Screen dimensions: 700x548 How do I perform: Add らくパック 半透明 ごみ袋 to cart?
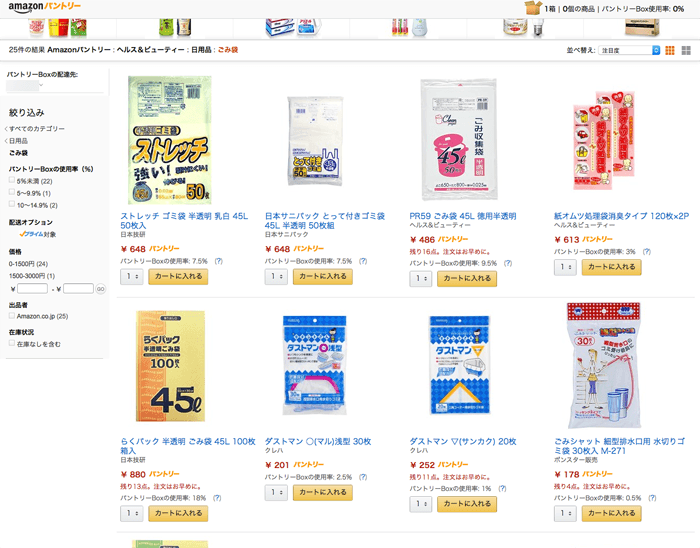tap(178, 514)
